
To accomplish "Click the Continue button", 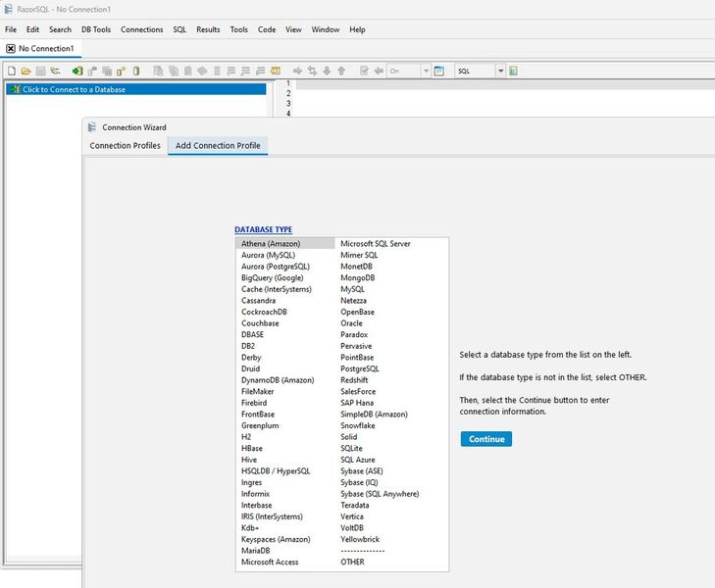I will tap(486, 439).
